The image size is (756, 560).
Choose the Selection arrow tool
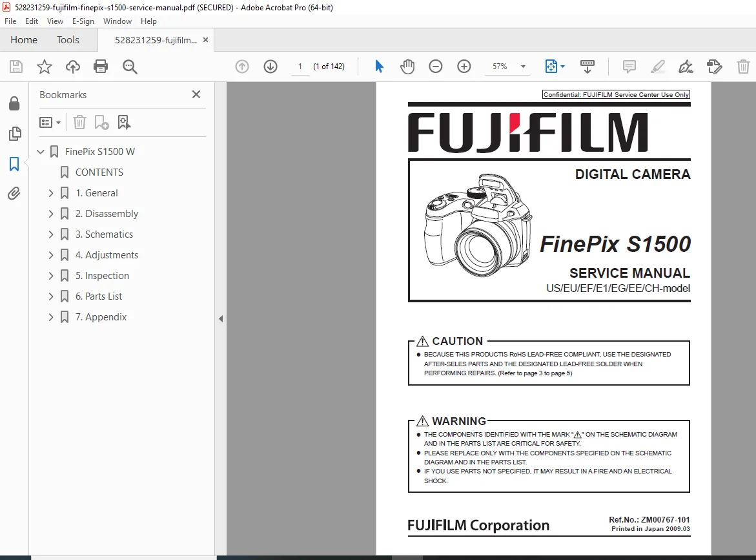tap(380, 67)
